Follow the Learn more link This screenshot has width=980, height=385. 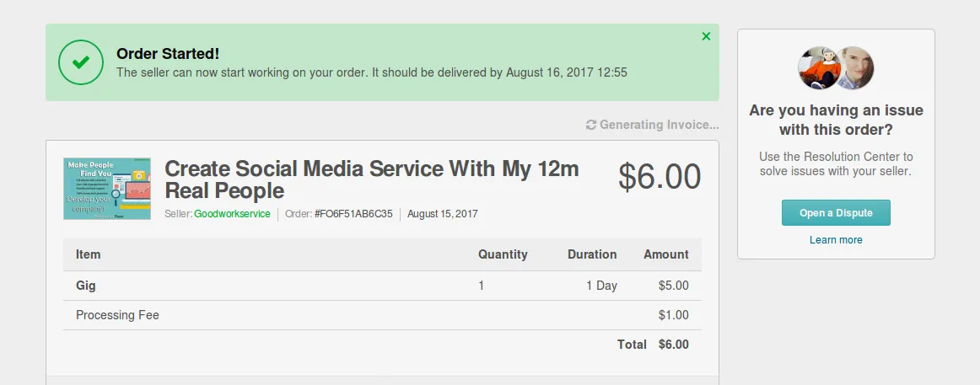click(836, 240)
